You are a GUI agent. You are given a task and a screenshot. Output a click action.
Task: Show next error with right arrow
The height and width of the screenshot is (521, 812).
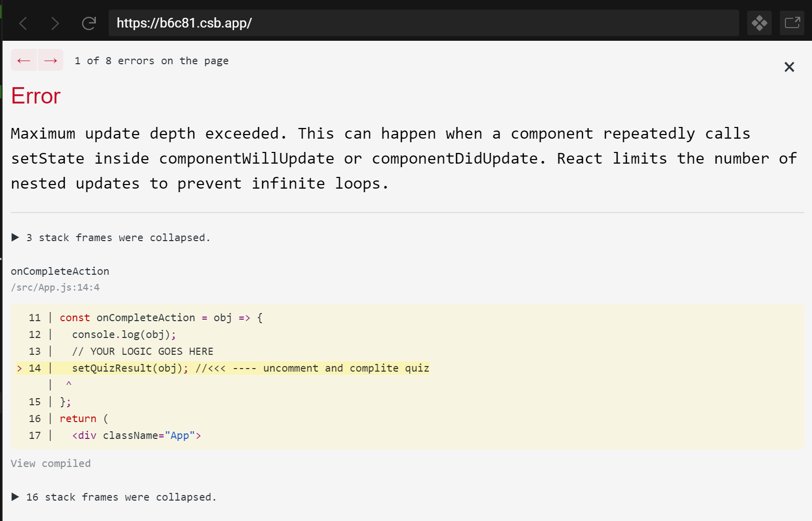point(50,60)
